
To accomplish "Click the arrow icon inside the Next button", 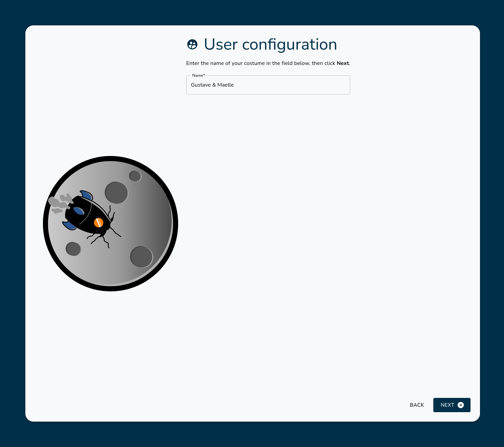I will click(460, 405).
